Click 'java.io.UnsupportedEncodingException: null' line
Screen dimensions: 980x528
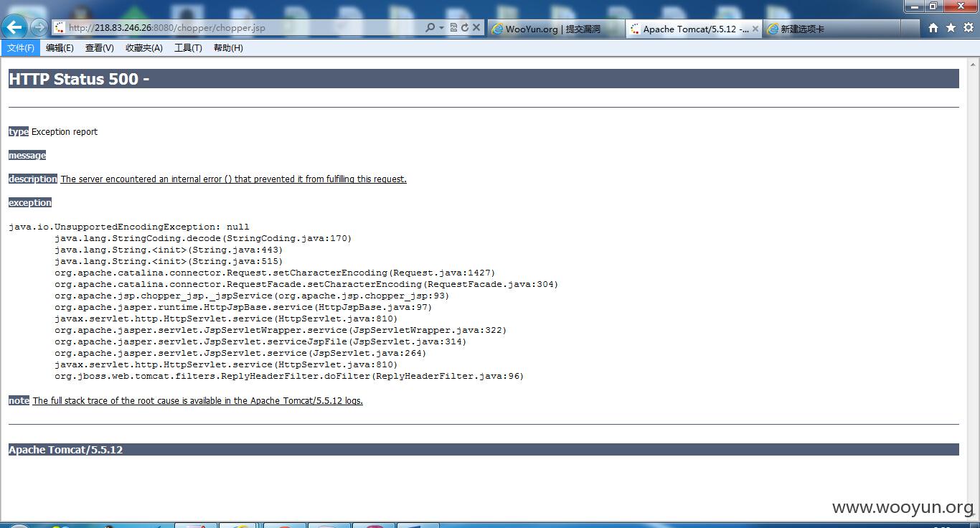pyautogui.click(x=129, y=227)
